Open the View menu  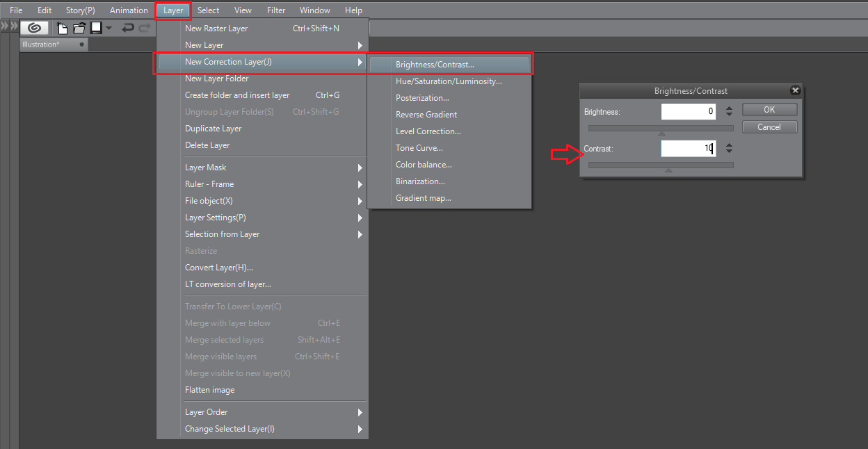[243, 10]
